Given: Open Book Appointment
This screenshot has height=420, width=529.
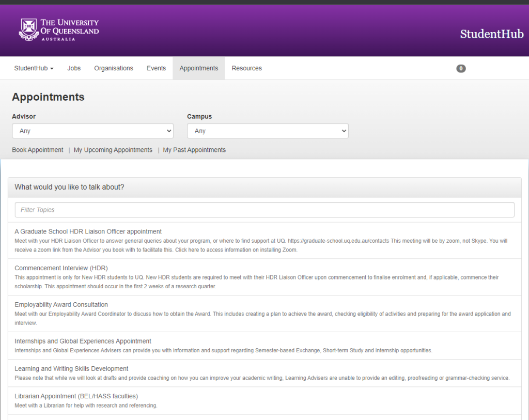Looking at the screenshot, I should coord(37,150).
